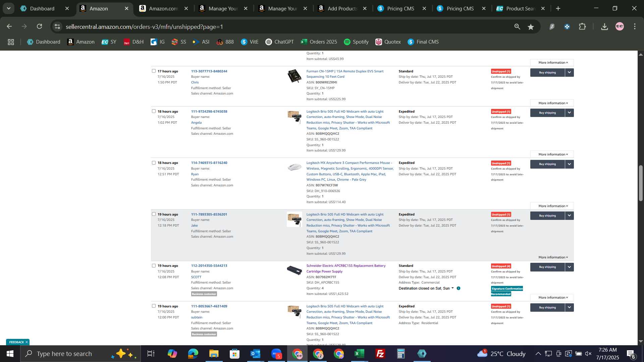Image resolution: width=644 pixels, height=362 pixels.
Task: Open Logitech MX Anywhere 3 product link
Action: tap(350, 171)
